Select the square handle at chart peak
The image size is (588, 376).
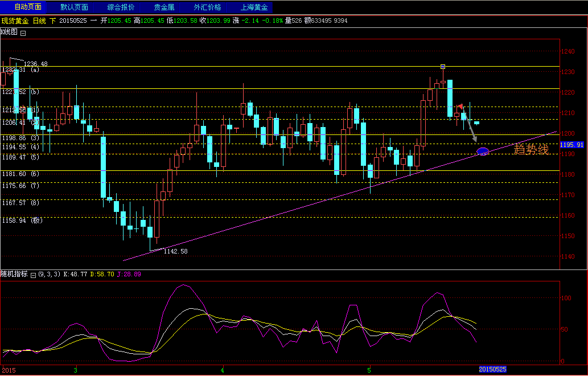point(443,67)
